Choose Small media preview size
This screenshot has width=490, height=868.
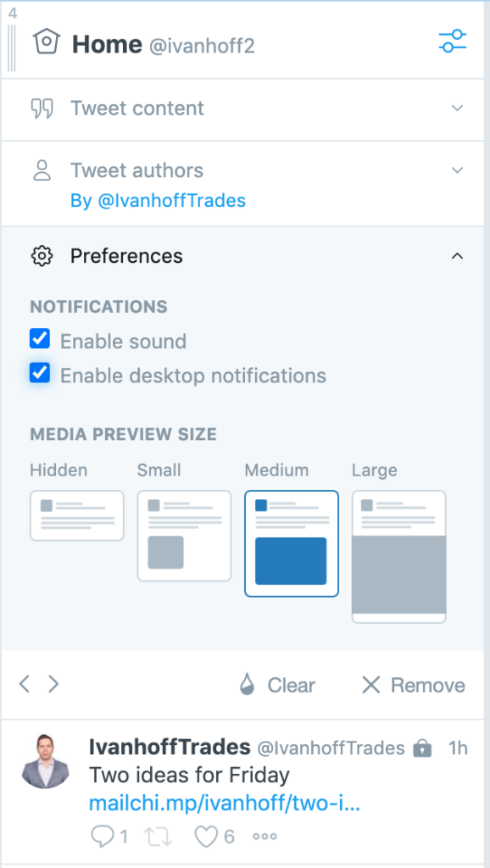tap(184, 536)
